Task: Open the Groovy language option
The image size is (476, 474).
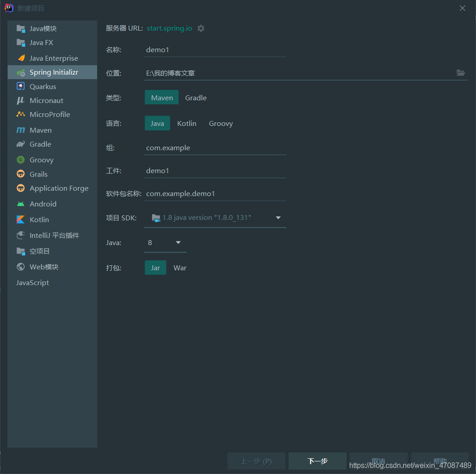Action: (221, 123)
